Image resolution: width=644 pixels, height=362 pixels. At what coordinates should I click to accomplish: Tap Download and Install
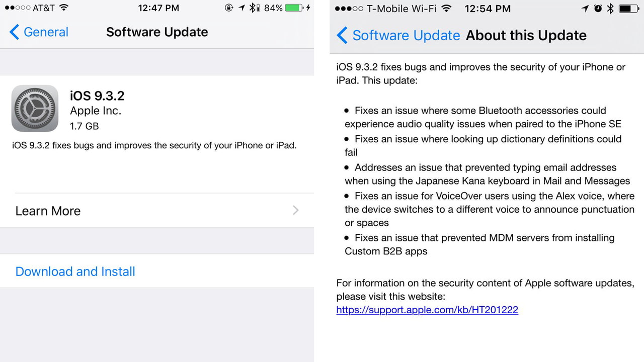pyautogui.click(x=75, y=271)
